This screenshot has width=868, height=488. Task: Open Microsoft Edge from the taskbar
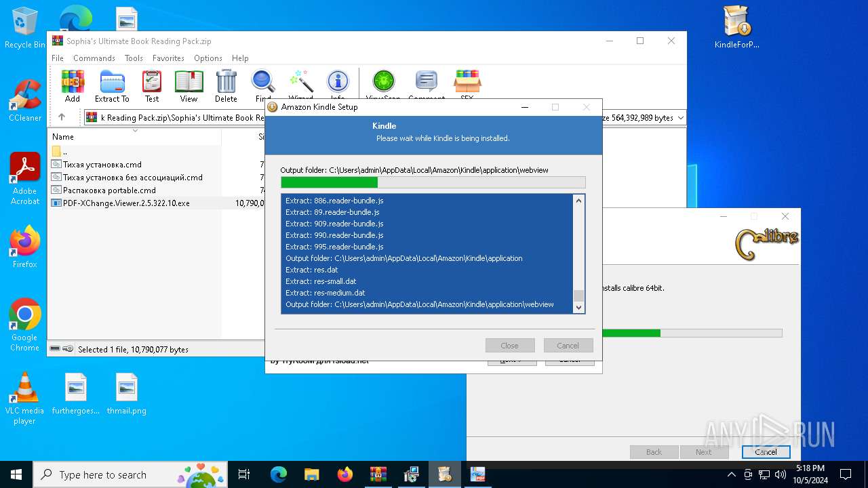279,474
